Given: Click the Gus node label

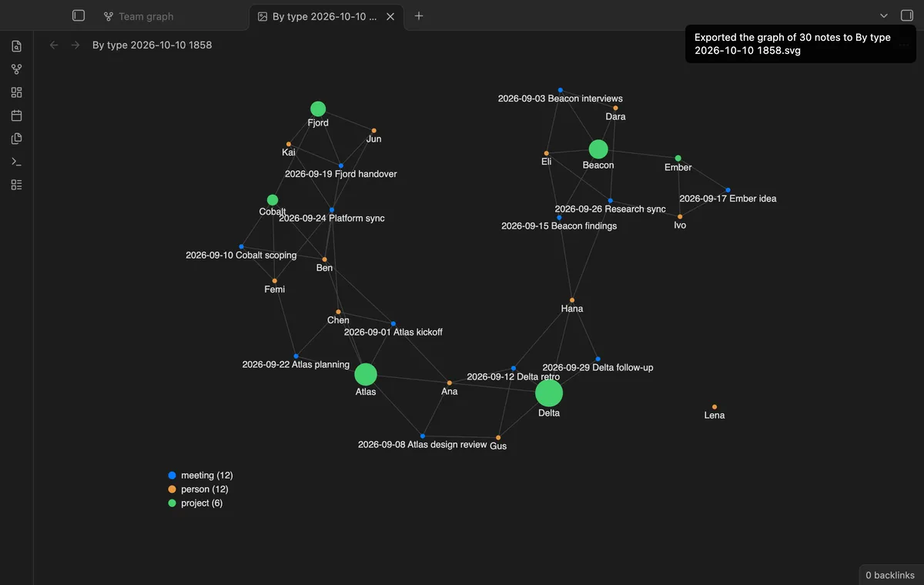Looking at the screenshot, I should pos(498,446).
